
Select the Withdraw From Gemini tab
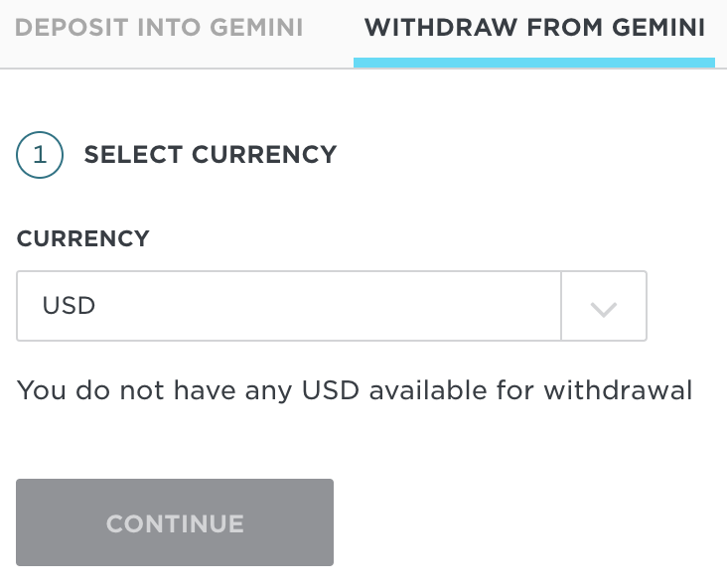pyautogui.click(x=534, y=28)
